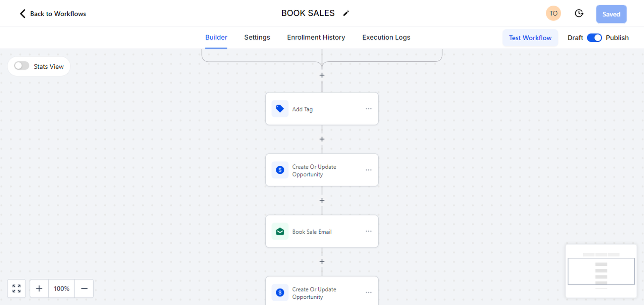Add a step below Add Tag
Viewport: 644px width, 305px height.
coord(322,139)
